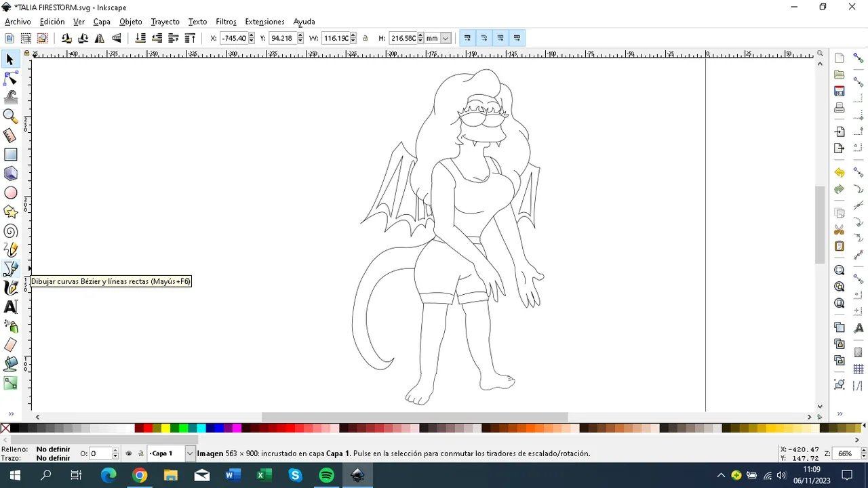Open Google Chrome from taskbar
The image size is (868, 488).
[x=140, y=475]
